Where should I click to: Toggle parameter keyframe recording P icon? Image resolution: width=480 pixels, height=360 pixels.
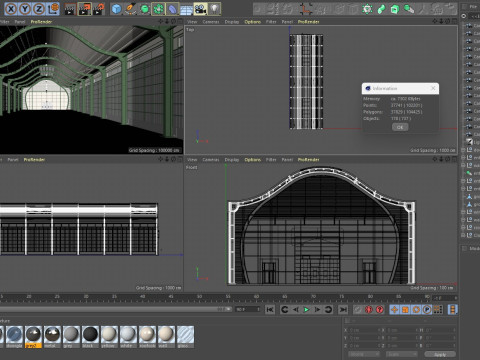pyautogui.click(x=427, y=310)
